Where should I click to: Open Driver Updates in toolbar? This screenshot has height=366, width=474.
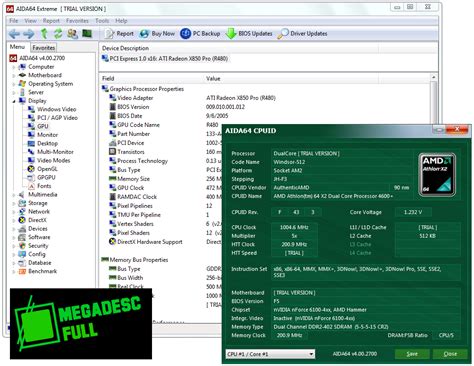302,33
